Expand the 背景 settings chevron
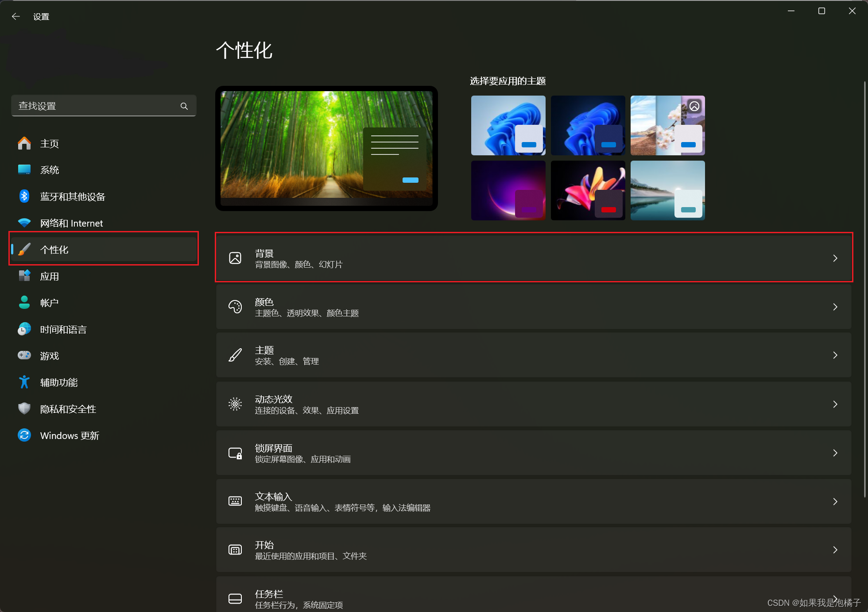The height and width of the screenshot is (612, 868). coord(835,258)
